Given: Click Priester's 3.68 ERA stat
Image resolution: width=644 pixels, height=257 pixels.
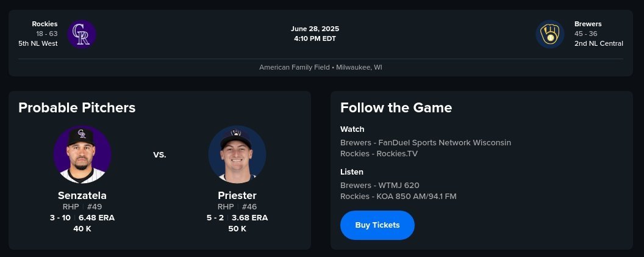Looking at the screenshot, I should point(249,217).
